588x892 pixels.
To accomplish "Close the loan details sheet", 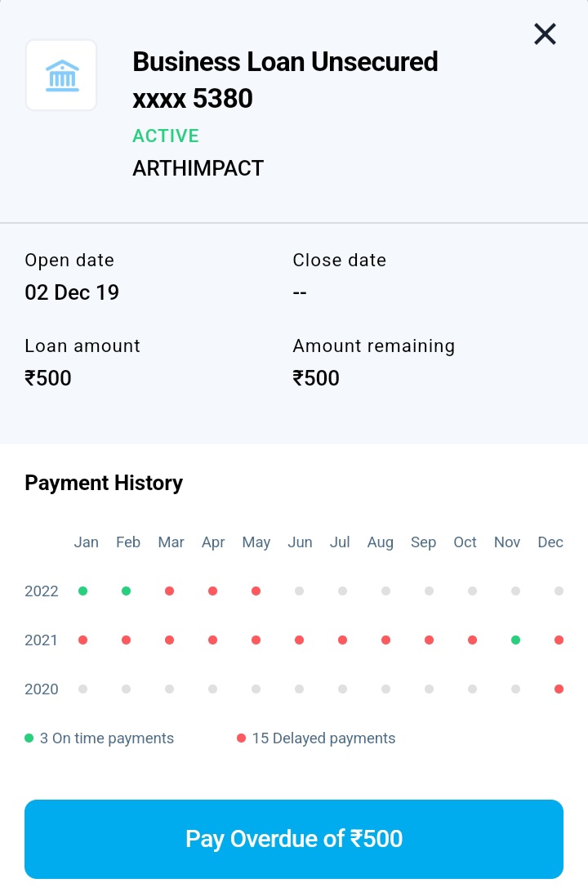I will click(545, 33).
